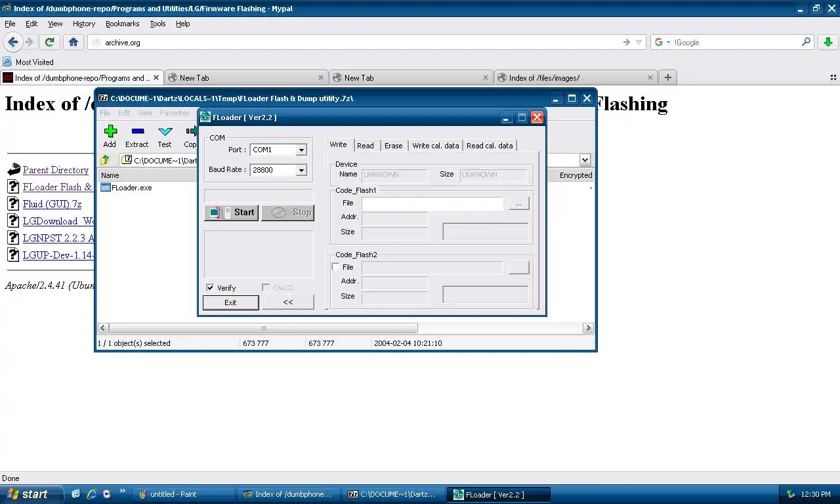
Task: Click the Test icon in 7-Zip toolbar
Action: pos(165,131)
